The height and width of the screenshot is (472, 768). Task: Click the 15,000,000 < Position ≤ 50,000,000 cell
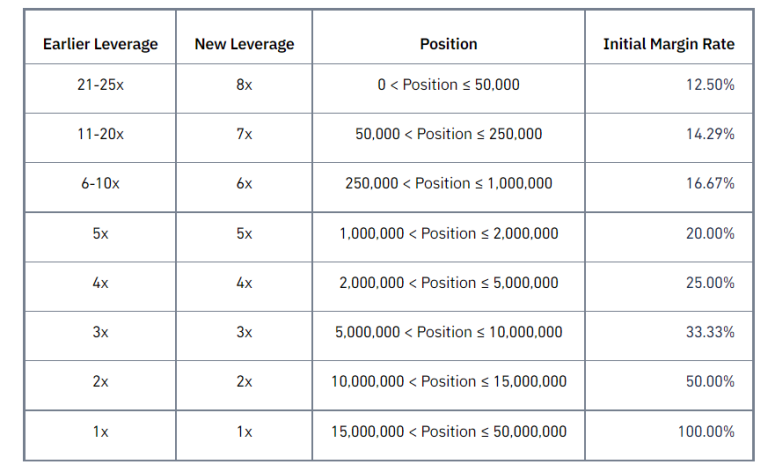448,432
